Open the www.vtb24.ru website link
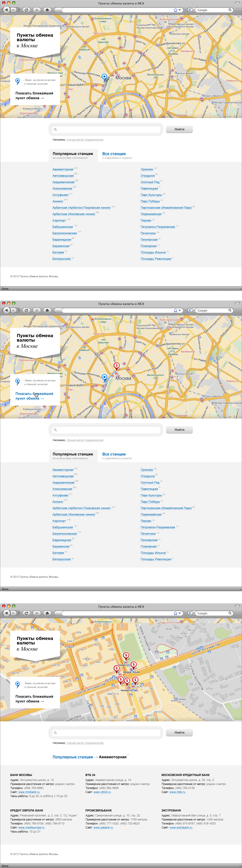The height and width of the screenshot is (868, 242). coord(102,792)
